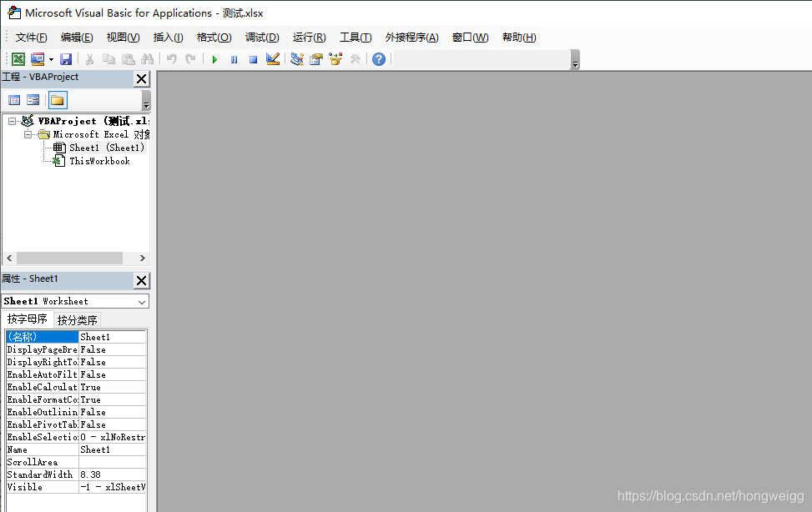Collapse the Microsoft Excel objects folder
812x512 pixels.
(x=28, y=134)
